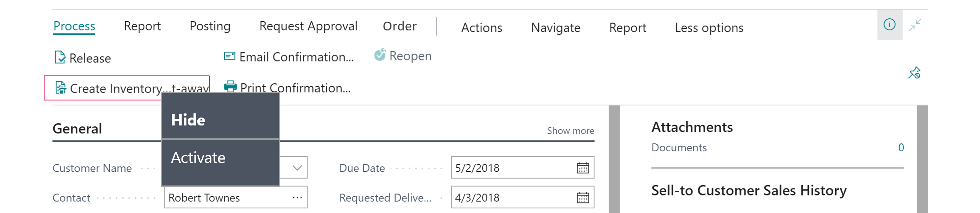980x213 pixels.
Task: Open the information FactBox icon
Action: coord(889,25)
